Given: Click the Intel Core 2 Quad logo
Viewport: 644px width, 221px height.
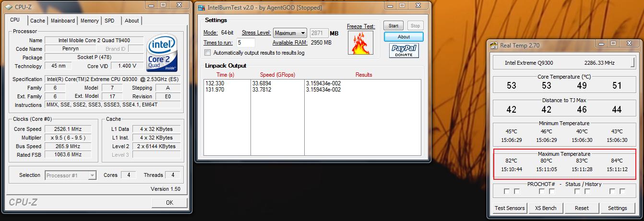Looking at the screenshot, I should (163, 52).
